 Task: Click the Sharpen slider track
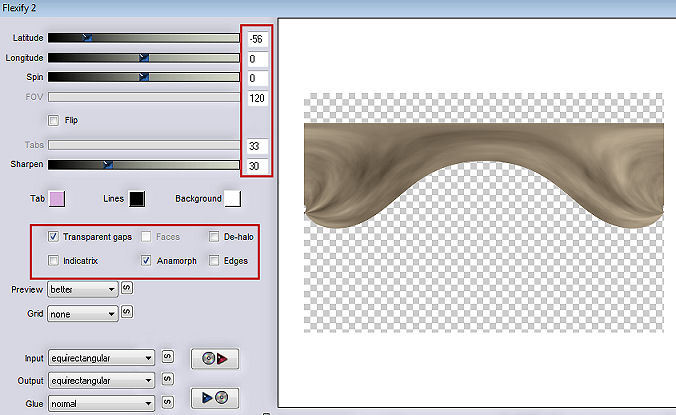(144, 165)
